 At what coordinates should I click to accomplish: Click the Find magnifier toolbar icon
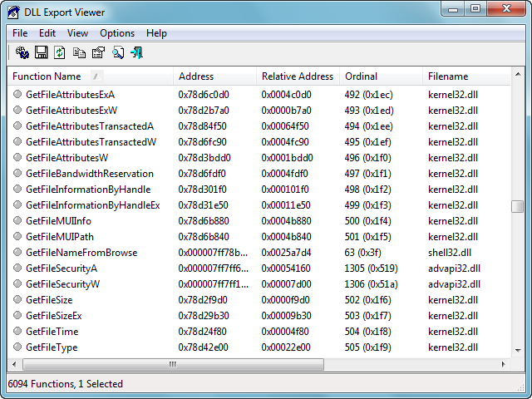click(x=118, y=53)
